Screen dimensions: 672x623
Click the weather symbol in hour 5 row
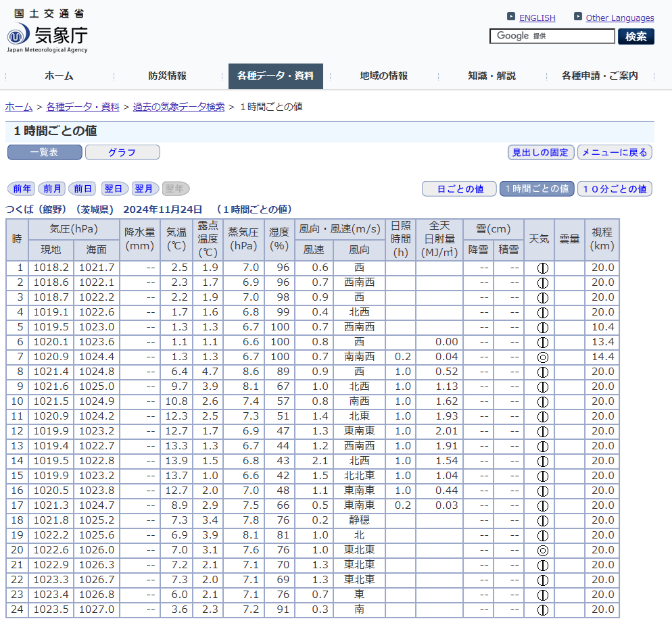pos(543,328)
